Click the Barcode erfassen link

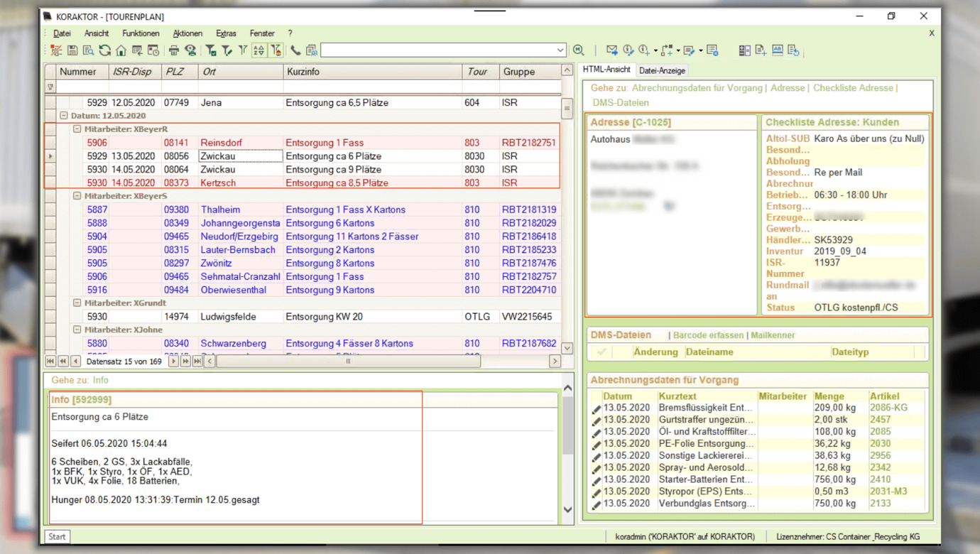coord(708,335)
